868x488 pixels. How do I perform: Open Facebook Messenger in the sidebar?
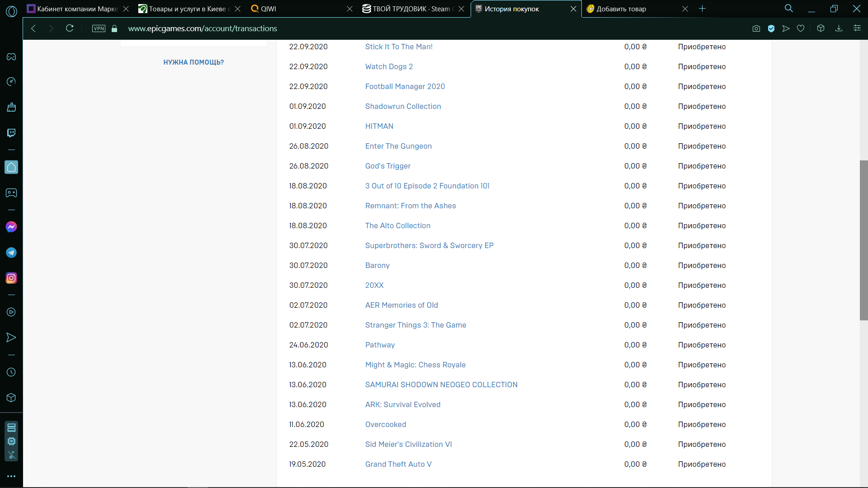11,227
